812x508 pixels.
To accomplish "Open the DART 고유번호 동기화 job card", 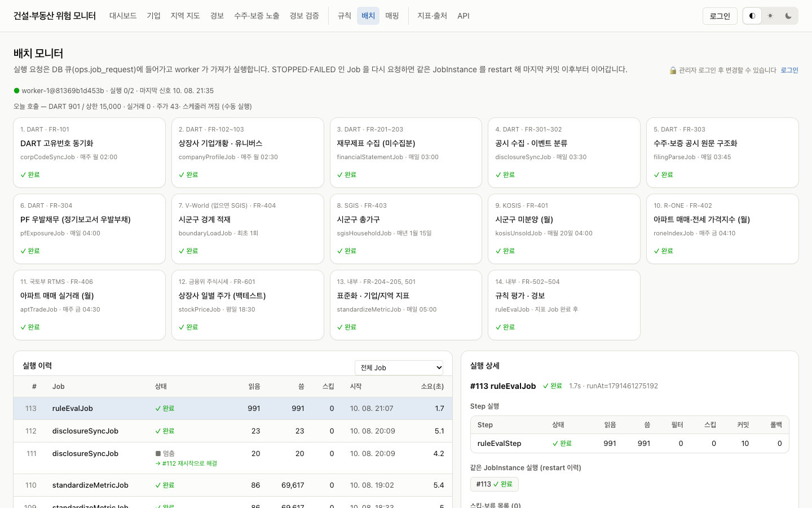I will coord(89,152).
